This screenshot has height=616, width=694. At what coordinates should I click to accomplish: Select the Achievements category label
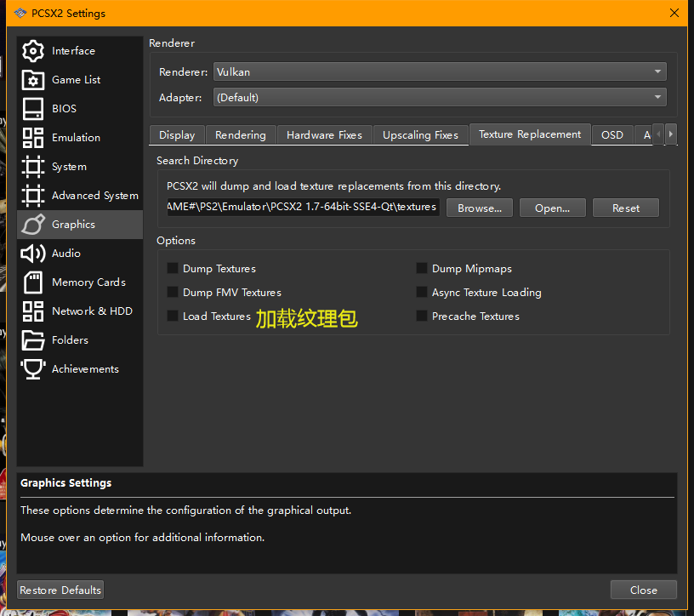pos(85,369)
